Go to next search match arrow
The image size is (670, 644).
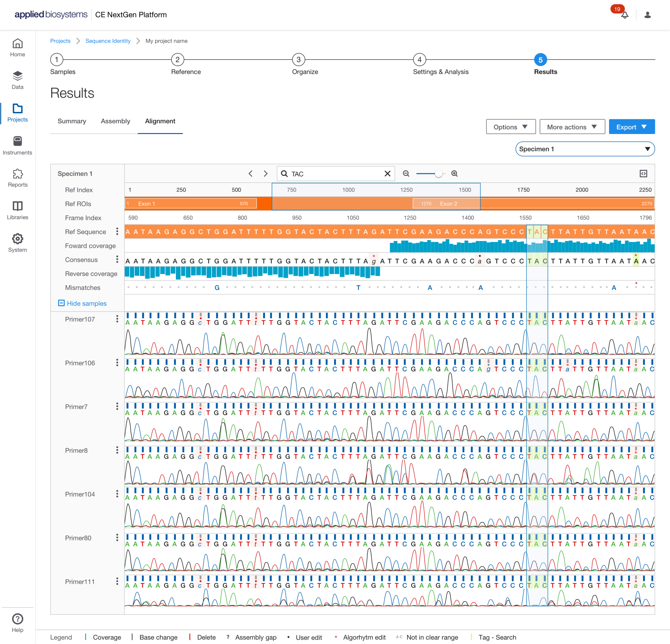tap(265, 174)
